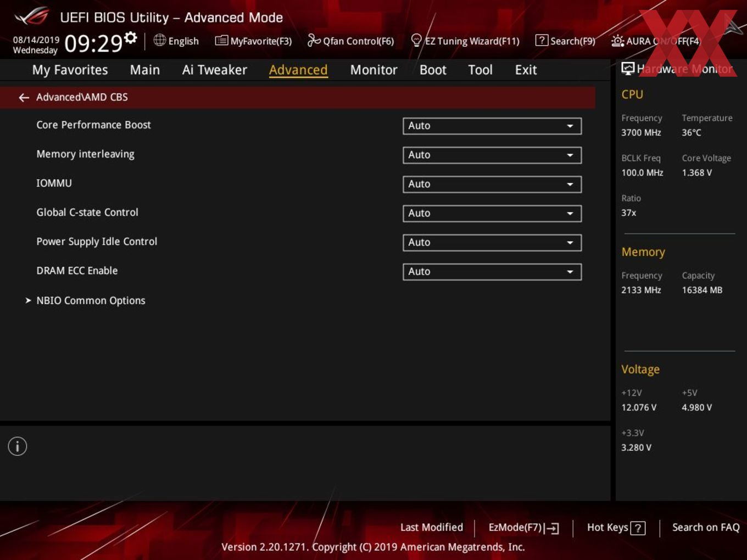747x560 pixels.
Task: Open Qfan Control(F6)
Action: pos(350,41)
